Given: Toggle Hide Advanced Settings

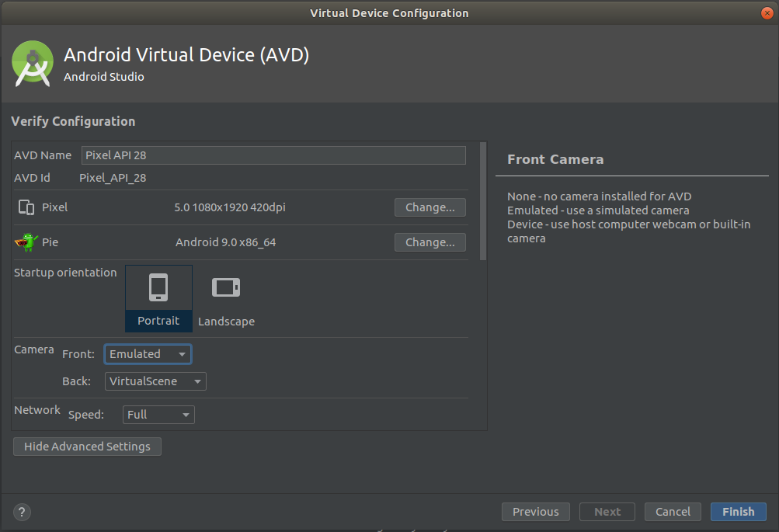Looking at the screenshot, I should (x=87, y=446).
